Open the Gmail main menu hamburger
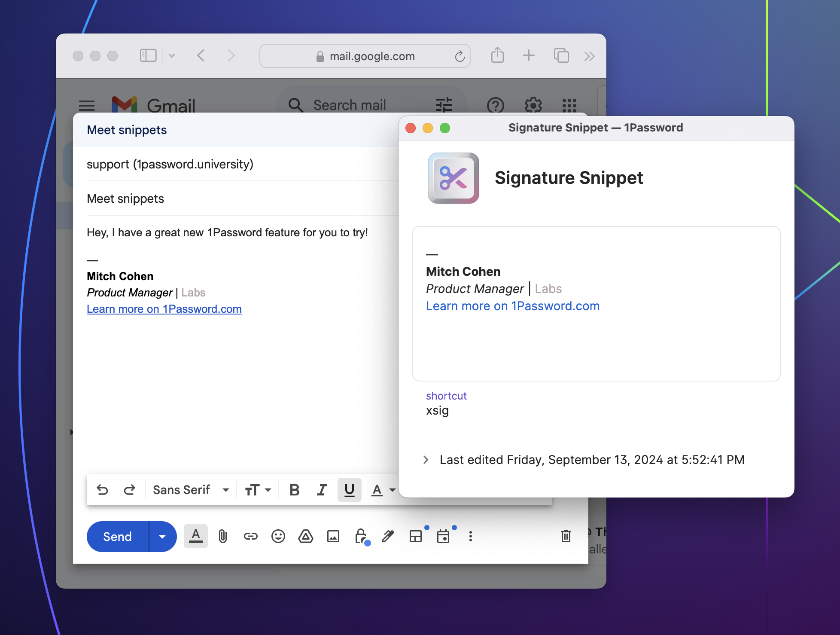 tap(87, 105)
